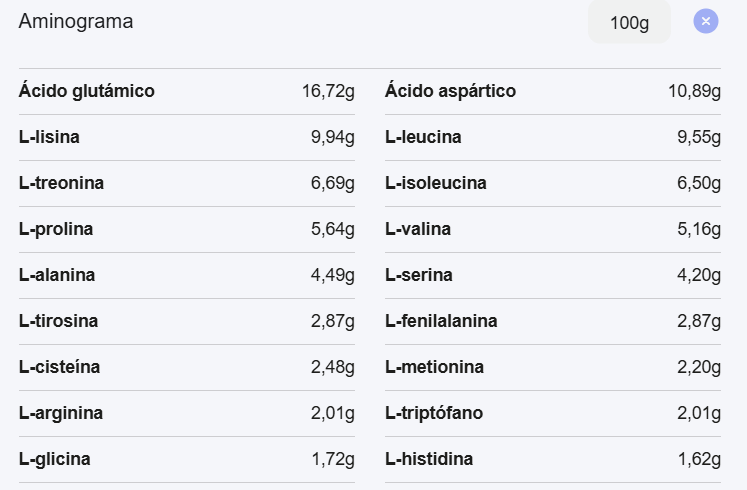747x490 pixels.
Task: Select the 100g serving size button
Action: click(629, 22)
